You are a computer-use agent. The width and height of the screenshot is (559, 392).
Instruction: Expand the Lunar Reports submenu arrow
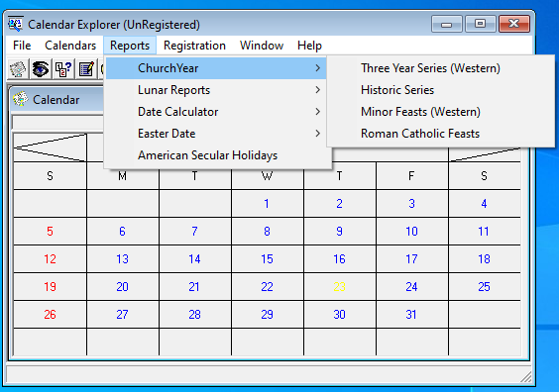pos(317,90)
